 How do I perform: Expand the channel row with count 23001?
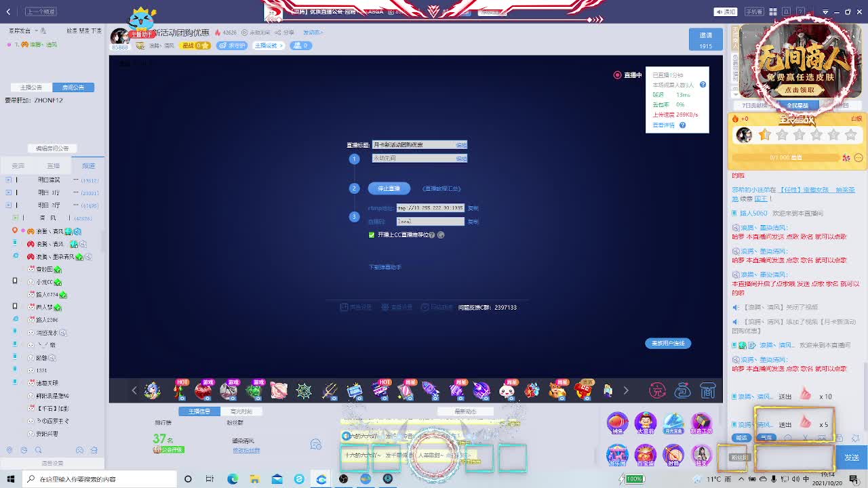coord(8,192)
